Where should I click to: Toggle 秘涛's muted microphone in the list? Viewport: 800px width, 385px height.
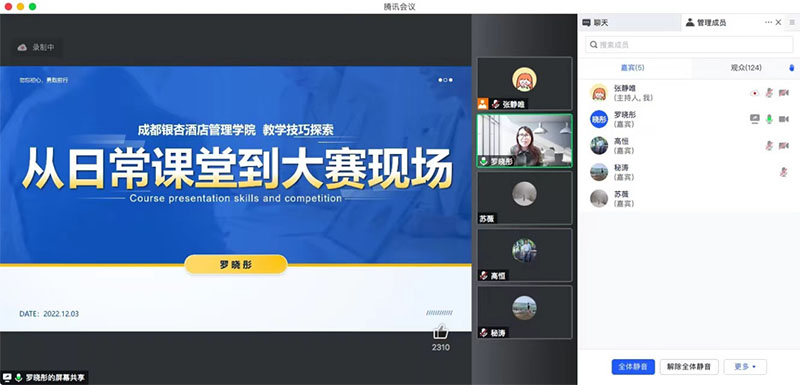click(x=784, y=172)
